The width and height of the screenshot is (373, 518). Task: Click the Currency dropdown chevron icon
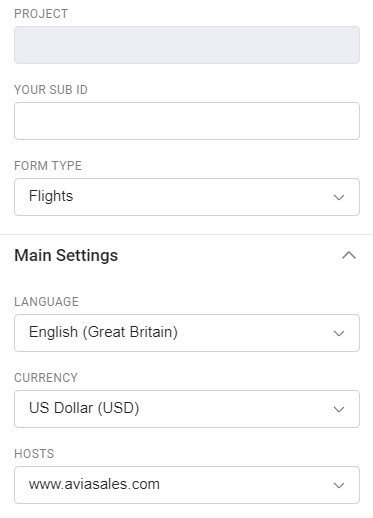tap(339, 409)
